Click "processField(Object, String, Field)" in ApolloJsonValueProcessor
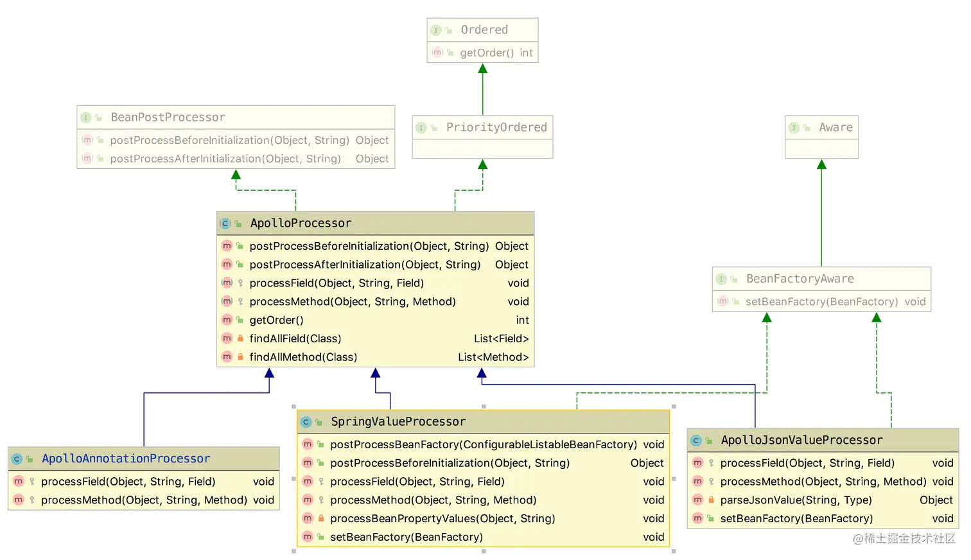 tap(807, 463)
